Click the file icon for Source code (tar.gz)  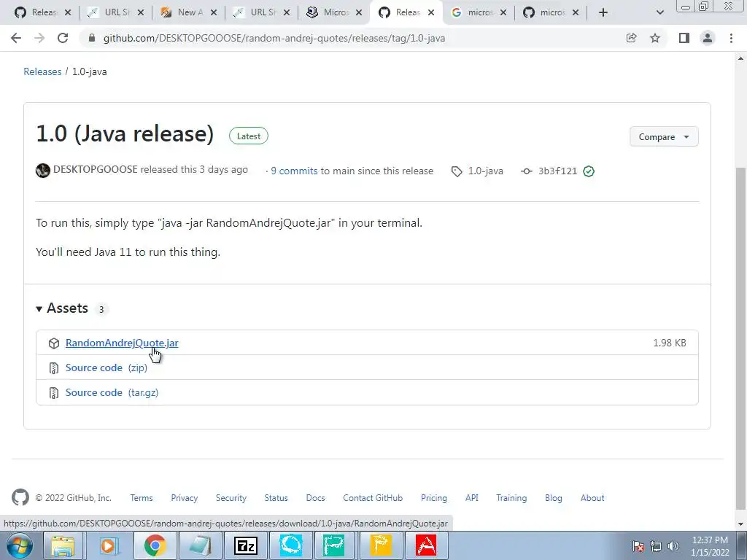click(x=54, y=393)
